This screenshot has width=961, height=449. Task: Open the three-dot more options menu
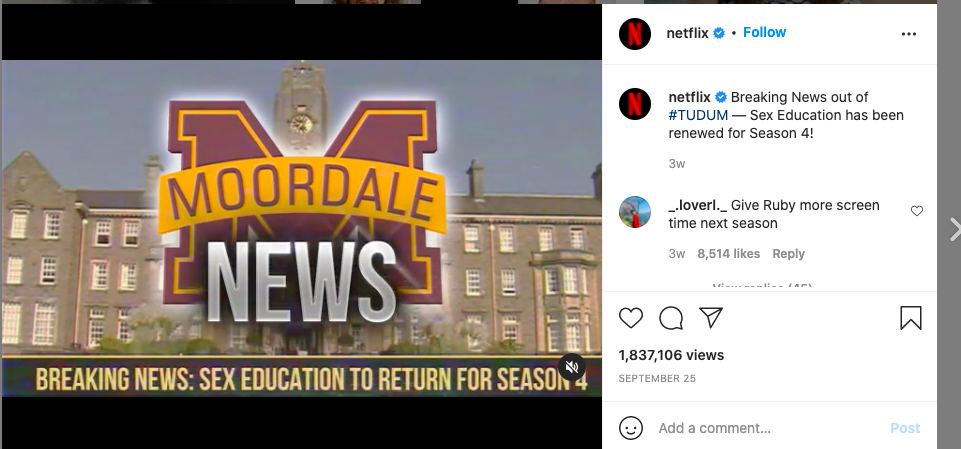[909, 34]
